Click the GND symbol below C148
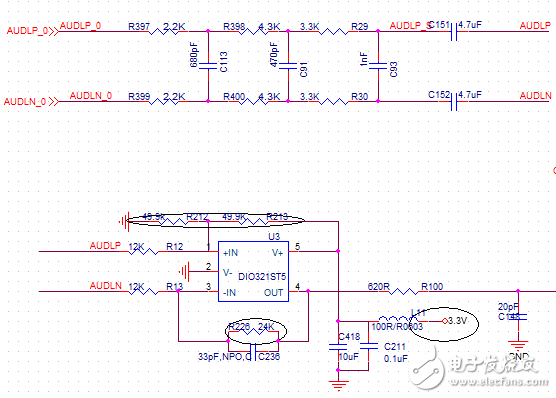Image resolution: width=556 pixels, height=398 pixels. tap(518, 346)
